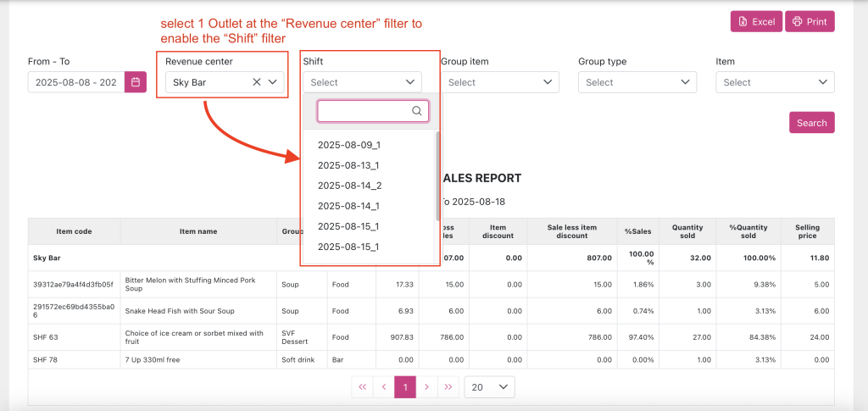The width and height of the screenshot is (868, 411).
Task: Click the From - To date range field
Action: pyautogui.click(x=76, y=82)
